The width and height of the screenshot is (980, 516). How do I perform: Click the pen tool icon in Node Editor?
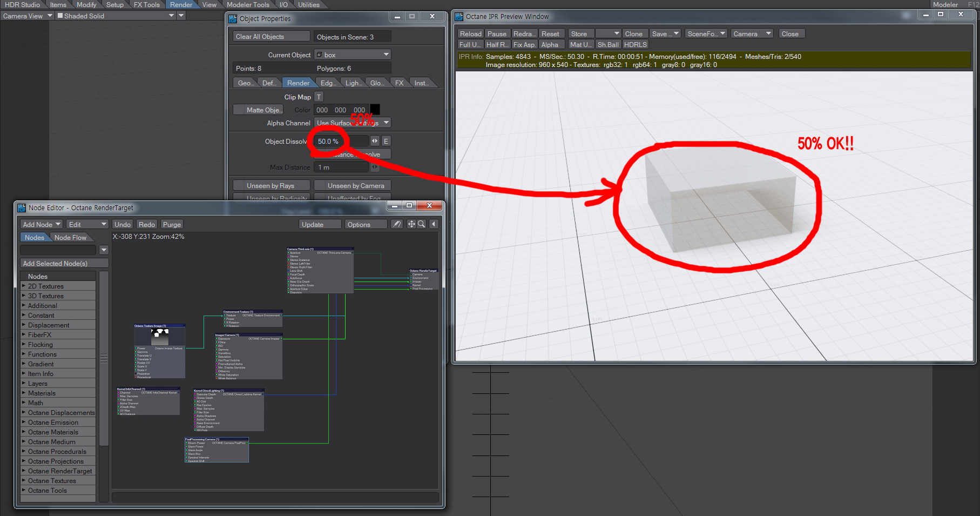[397, 224]
